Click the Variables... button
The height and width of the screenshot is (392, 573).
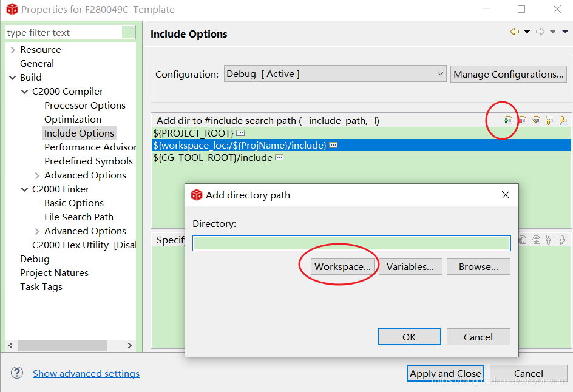(410, 266)
